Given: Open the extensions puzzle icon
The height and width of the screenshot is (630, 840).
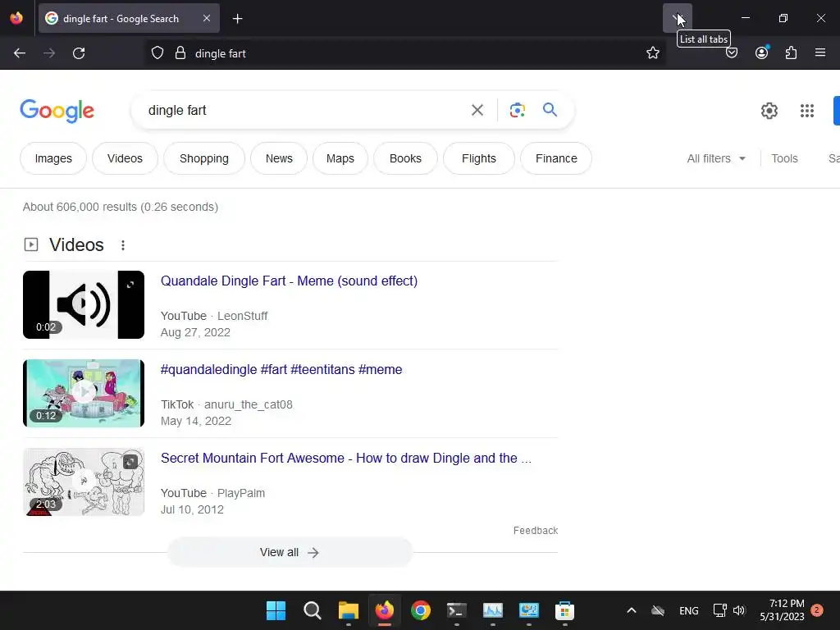Looking at the screenshot, I should pyautogui.click(x=791, y=53).
